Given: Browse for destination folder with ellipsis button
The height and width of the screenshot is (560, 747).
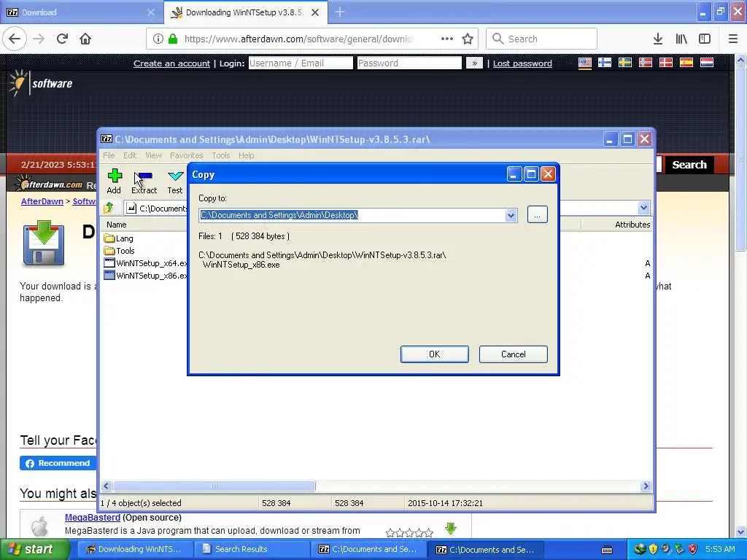Looking at the screenshot, I should 537,215.
